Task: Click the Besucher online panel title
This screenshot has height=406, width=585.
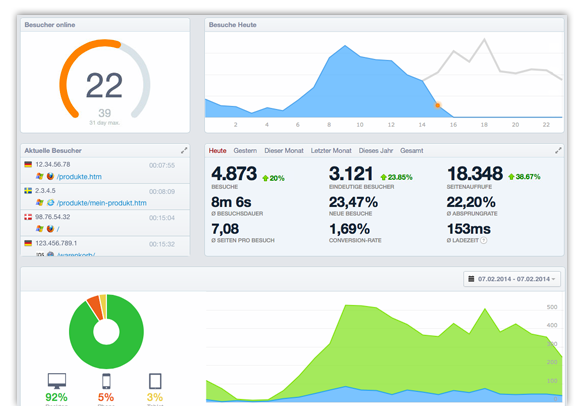Action: tap(50, 25)
